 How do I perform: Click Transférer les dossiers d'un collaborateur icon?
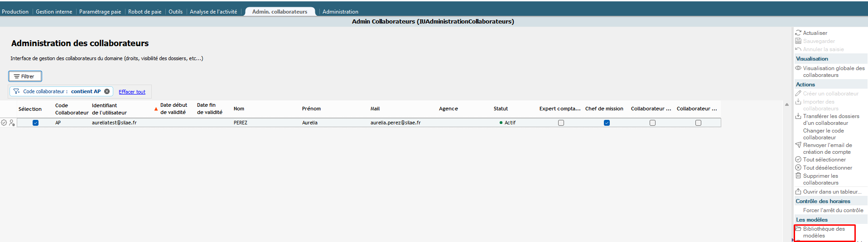(x=798, y=116)
